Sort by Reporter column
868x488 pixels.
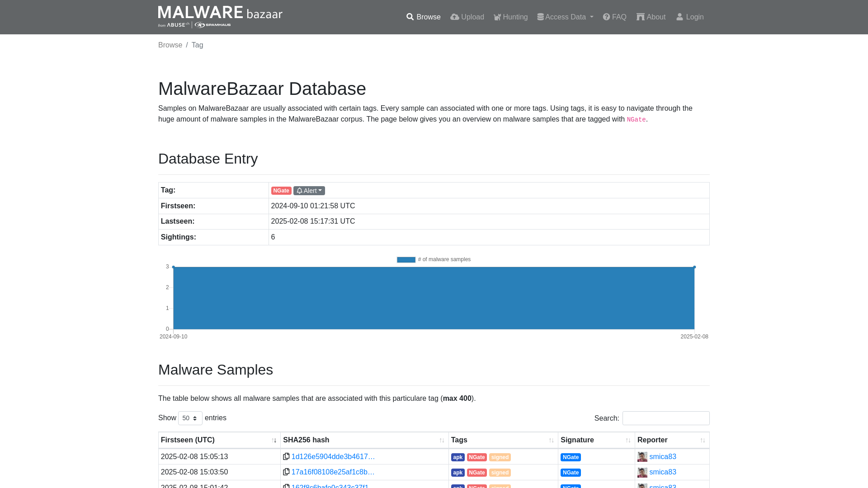coord(672,440)
